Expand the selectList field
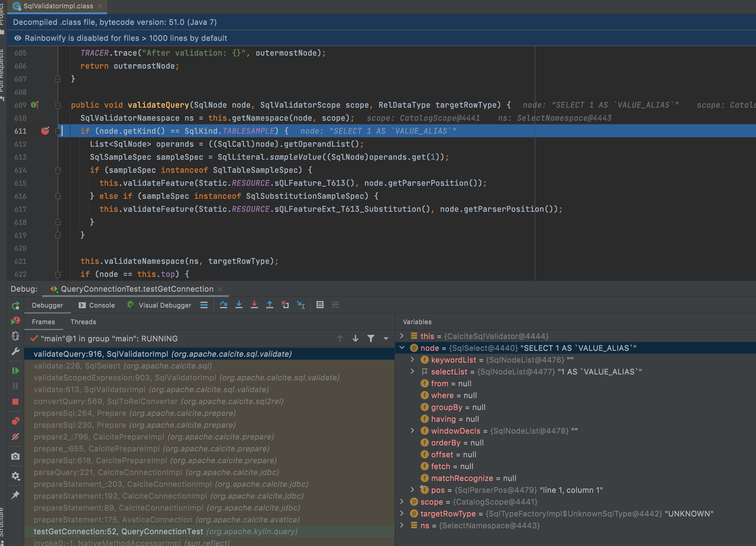 [x=412, y=372]
